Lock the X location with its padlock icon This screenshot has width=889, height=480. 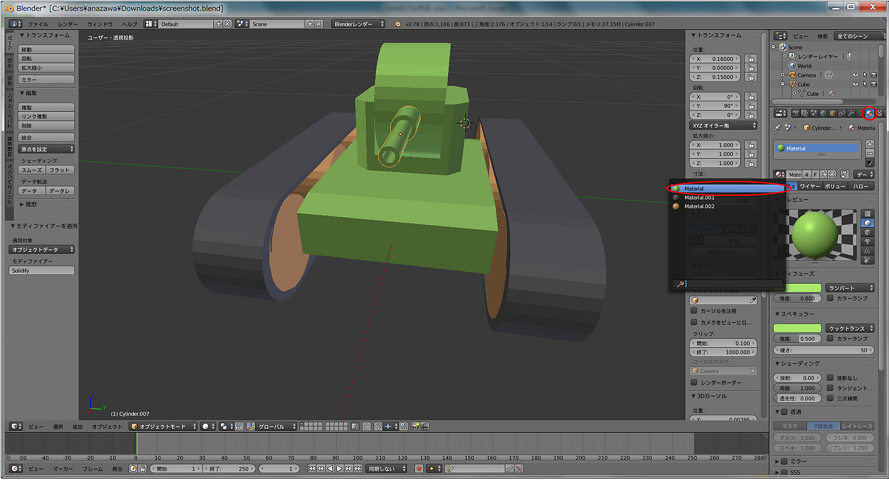click(751, 59)
